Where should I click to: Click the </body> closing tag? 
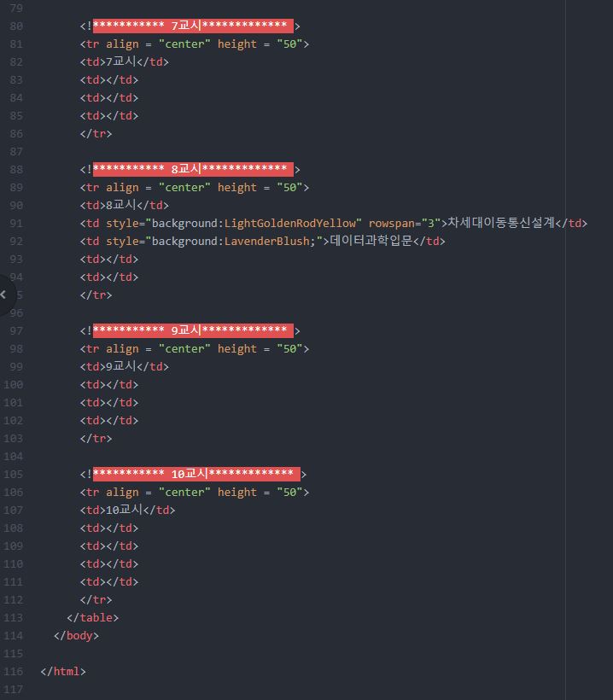pyautogui.click(x=76, y=635)
